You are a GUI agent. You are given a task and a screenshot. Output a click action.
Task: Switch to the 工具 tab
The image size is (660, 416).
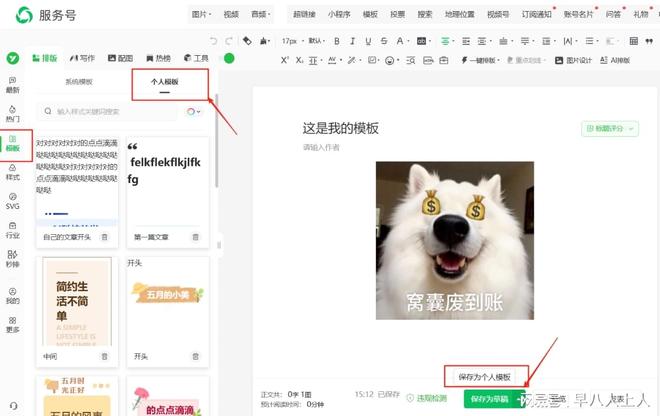196,58
